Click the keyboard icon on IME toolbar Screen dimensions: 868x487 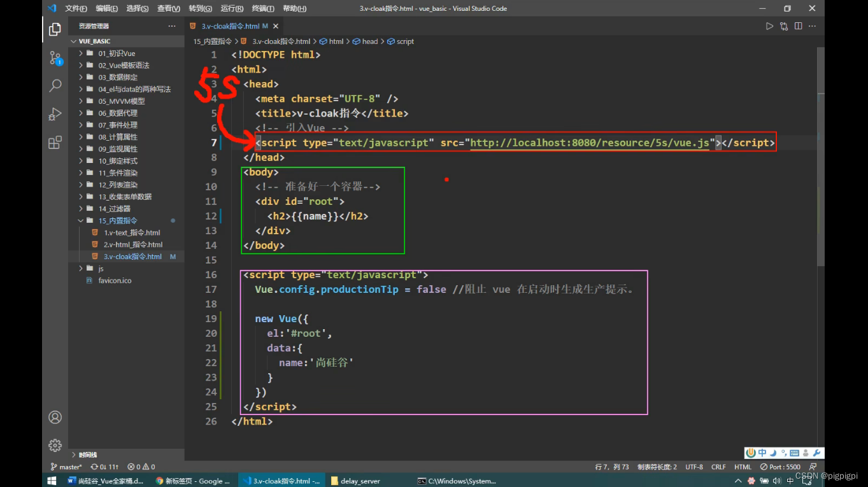[x=793, y=453]
